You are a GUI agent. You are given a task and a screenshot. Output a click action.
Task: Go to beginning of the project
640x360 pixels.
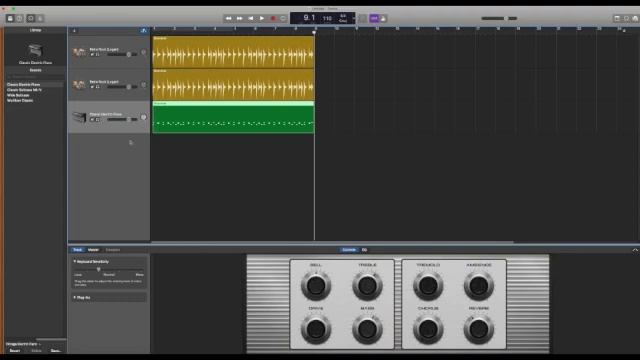tap(251, 18)
